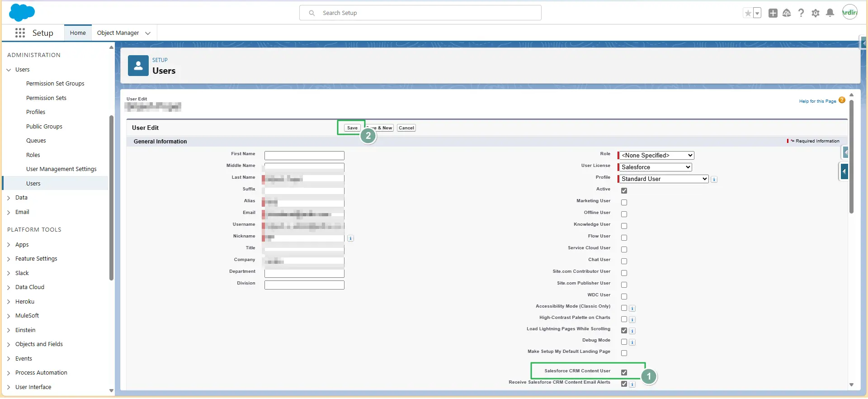Click the Debug Mode info icon
The image size is (868, 399).
(632, 342)
